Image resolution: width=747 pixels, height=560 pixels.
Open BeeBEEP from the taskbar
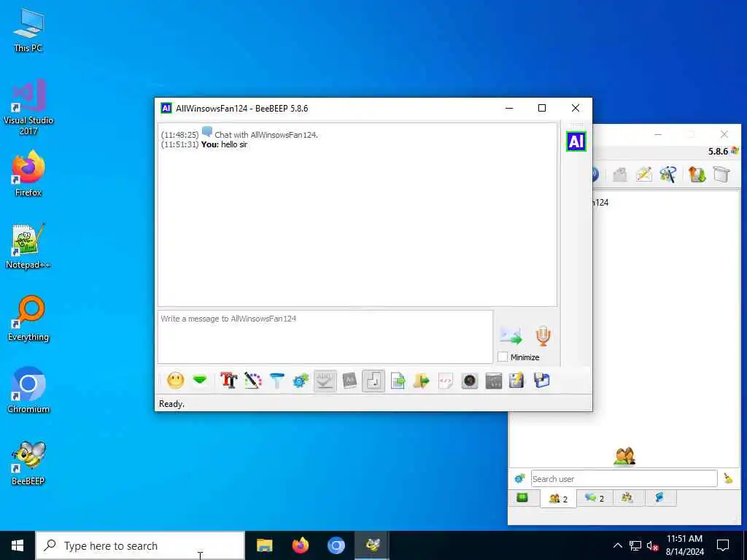tap(372, 545)
